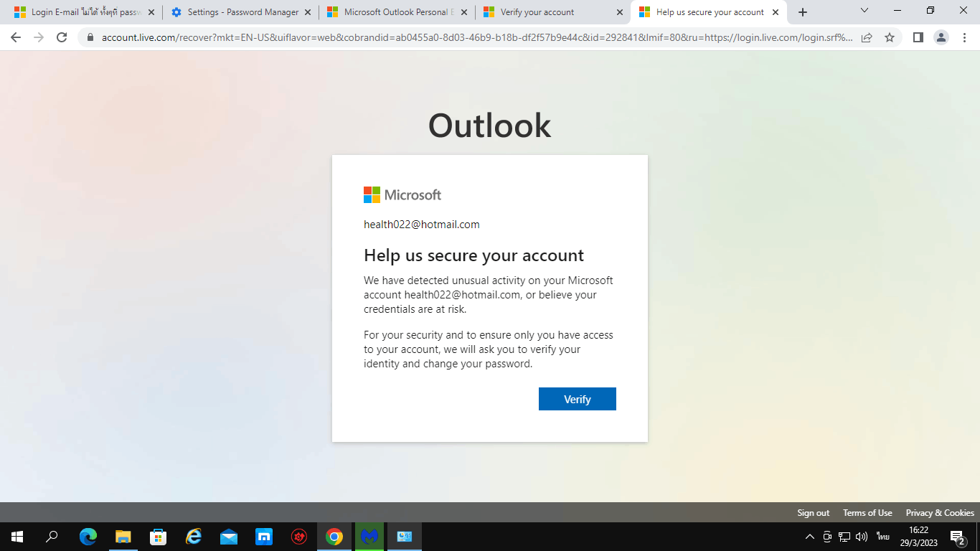Click the Help us secure your account heading

click(473, 255)
